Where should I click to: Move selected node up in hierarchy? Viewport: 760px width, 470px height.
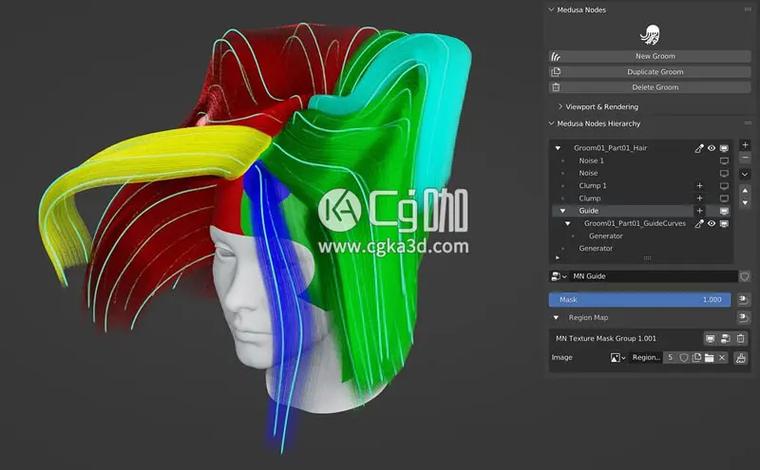[x=745, y=190]
